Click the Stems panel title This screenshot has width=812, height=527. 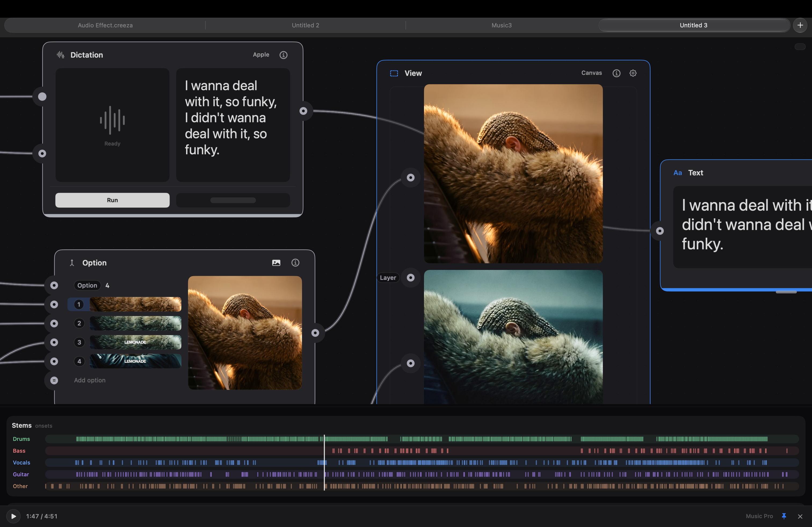pyautogui.click(x=21, y=425)
